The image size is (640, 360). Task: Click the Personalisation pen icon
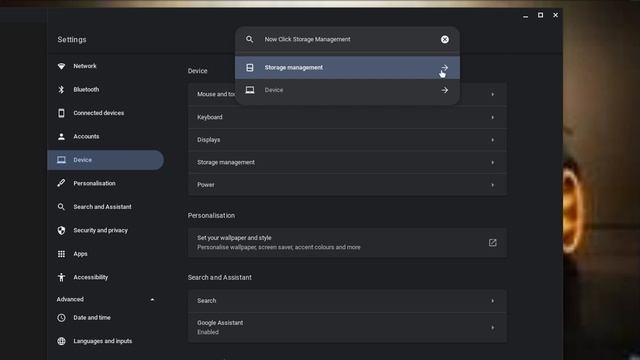[x=61, y=183]
